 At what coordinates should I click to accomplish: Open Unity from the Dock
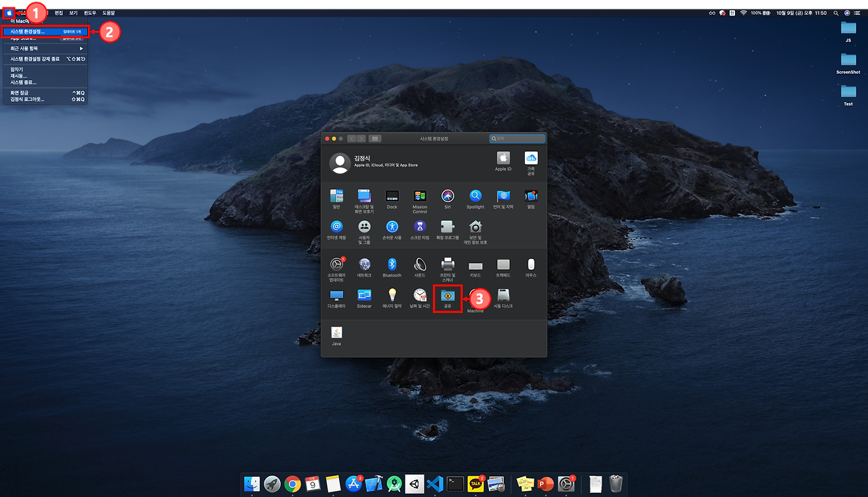point(415,483)
